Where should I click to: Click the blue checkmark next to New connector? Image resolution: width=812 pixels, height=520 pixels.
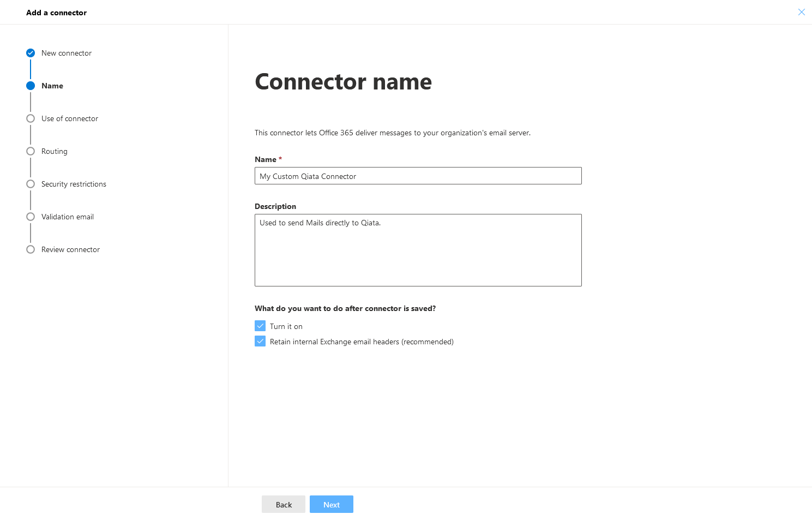click(30, 53)
